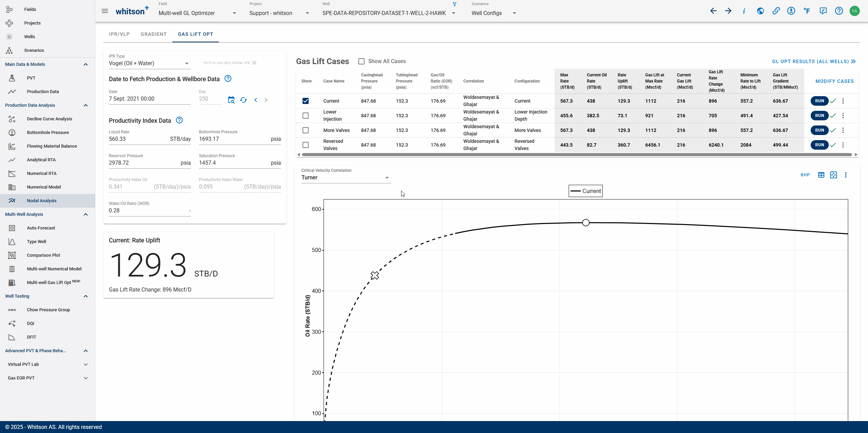Image resolution: width=868 pixels, height=433 pixels.
Task: Open help for Productivity Index Data
Action: [x=179, y=120]
